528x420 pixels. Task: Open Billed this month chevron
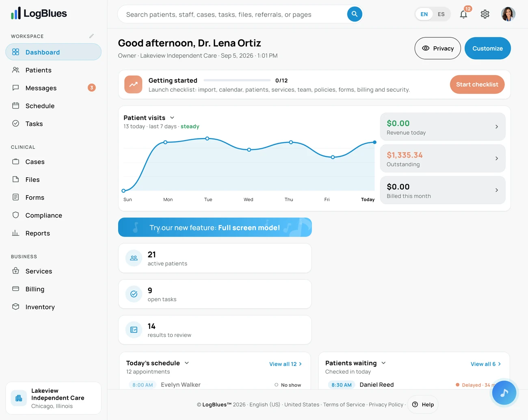coord(497,190)
